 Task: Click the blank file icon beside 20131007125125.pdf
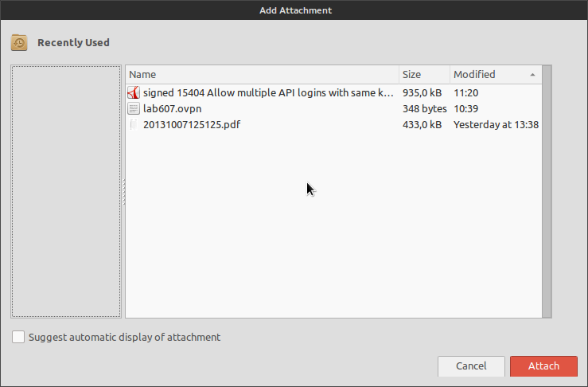pyautogui.click(x=134, y=124)
